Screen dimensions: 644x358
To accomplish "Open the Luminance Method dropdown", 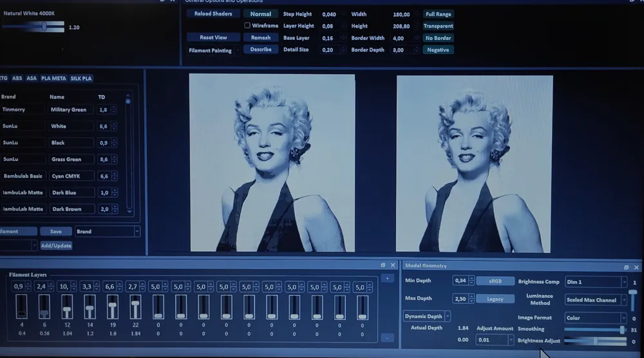I will (x=596, y=300).
